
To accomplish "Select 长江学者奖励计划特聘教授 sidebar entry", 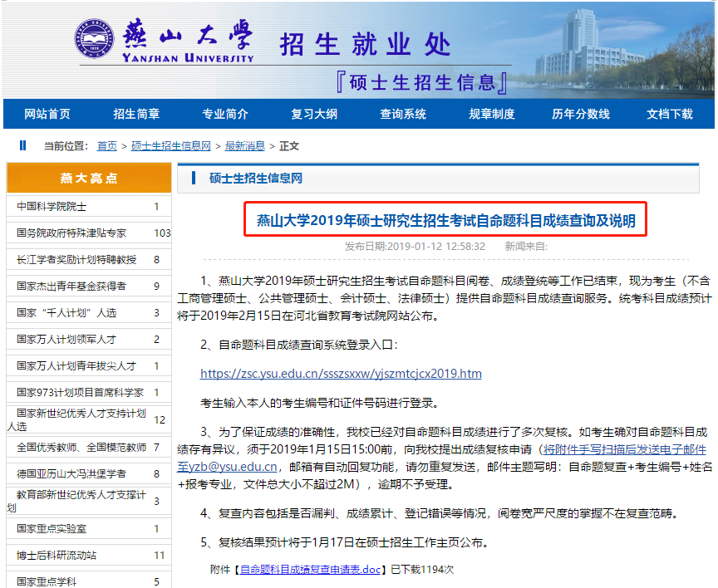I will (76, 259).
